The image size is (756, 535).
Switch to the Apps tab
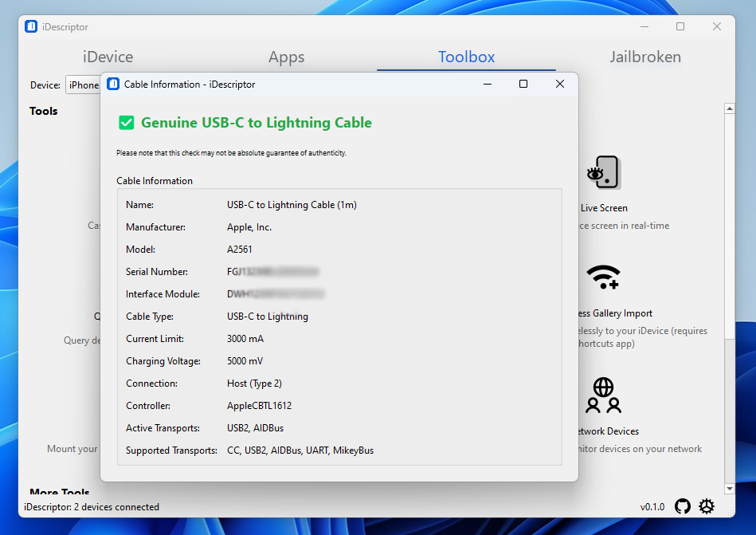(286, 57)
